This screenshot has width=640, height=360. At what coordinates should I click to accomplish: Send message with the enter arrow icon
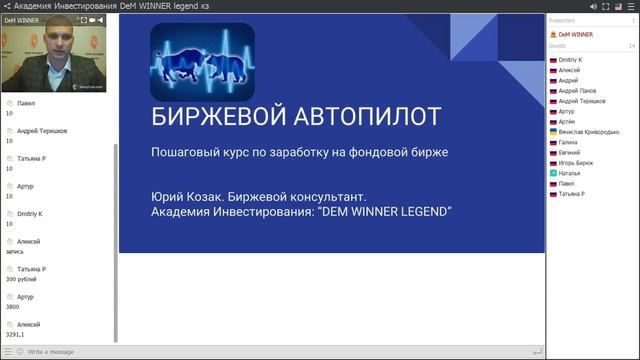pyautogui.click(x=538, y=351)
